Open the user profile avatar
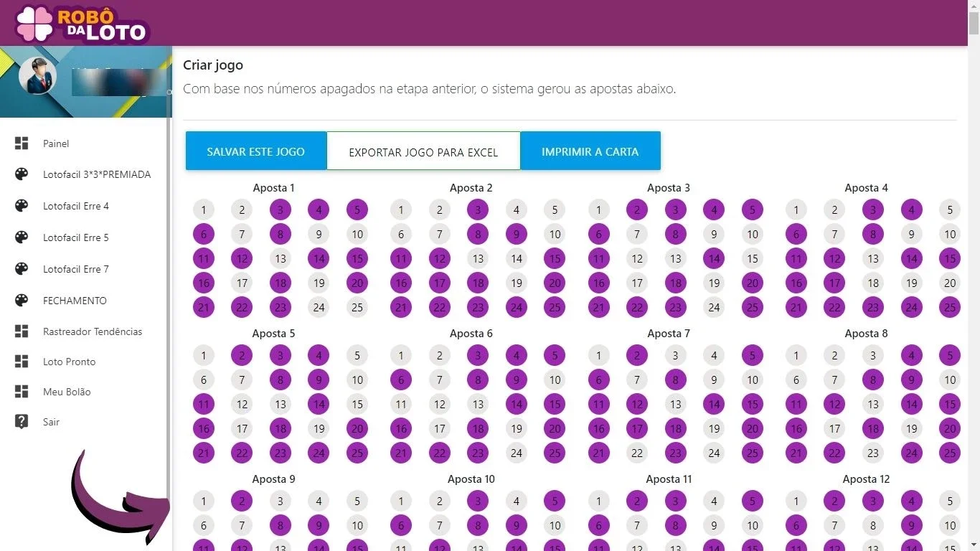 click(37, 75)
